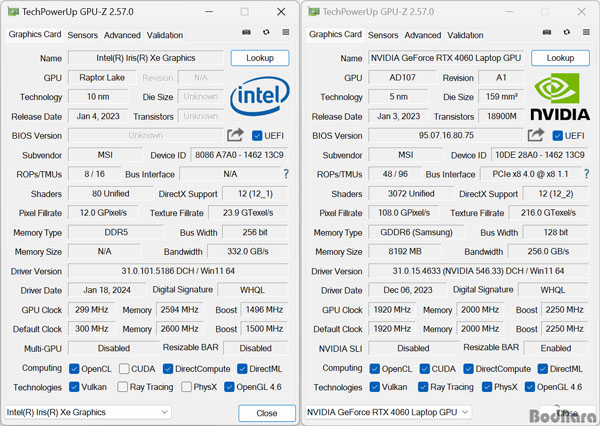Open the NVIDIA GeForce RTX 4060 GPU selector dropdown
Image resolution: width=600 pixels, height=426 pixels.
pyautogui.click(x=388, y=412)
